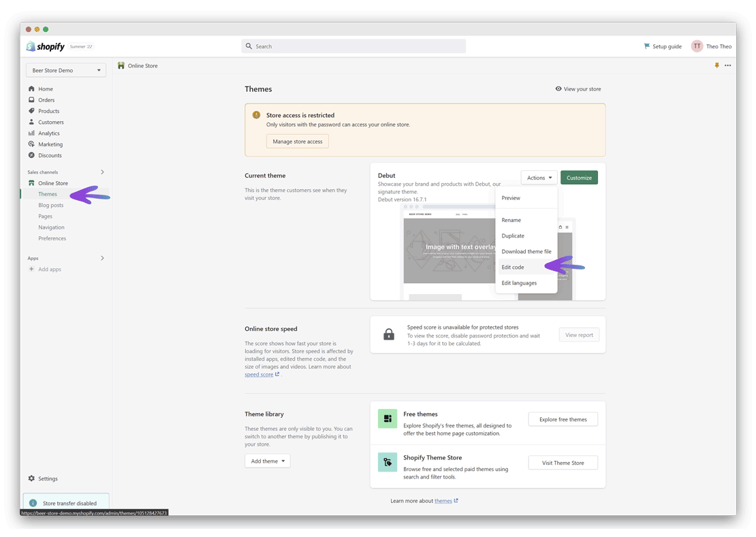Open the three-dot more options menu
The image size is (756, 537).
pos(727,65)
